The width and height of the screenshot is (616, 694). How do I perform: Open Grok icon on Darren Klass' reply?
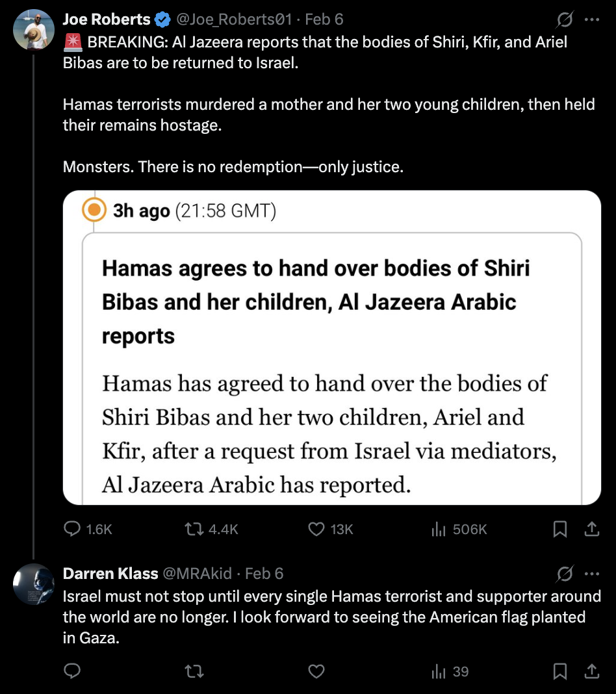click(x=565, y=573)
